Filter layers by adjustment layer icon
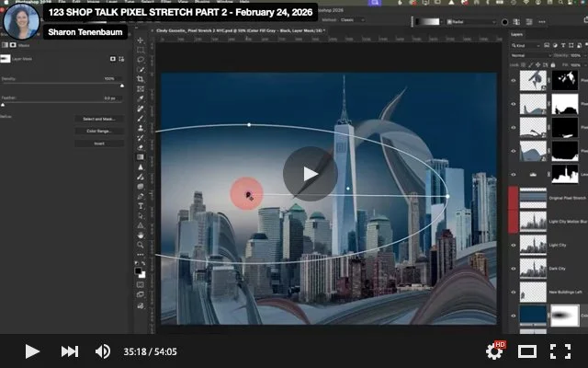Viewport: 588px width, 368px height. [555, 45]
